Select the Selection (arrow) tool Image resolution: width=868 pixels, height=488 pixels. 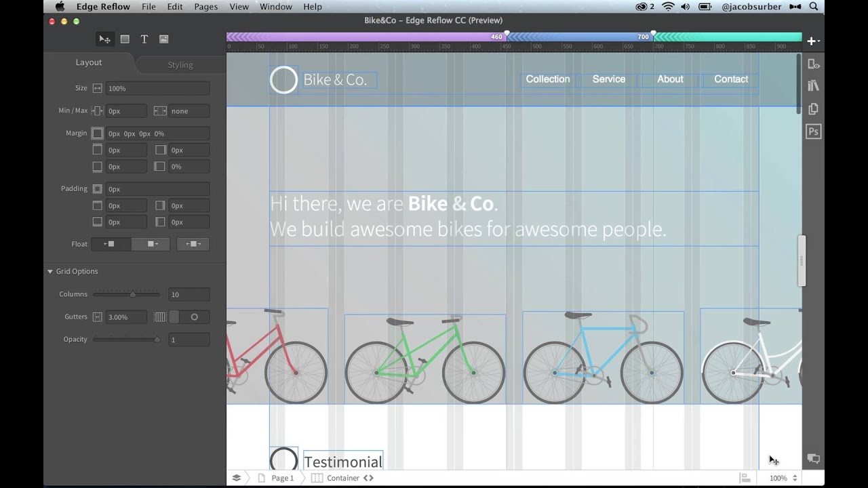coord(104,39)
